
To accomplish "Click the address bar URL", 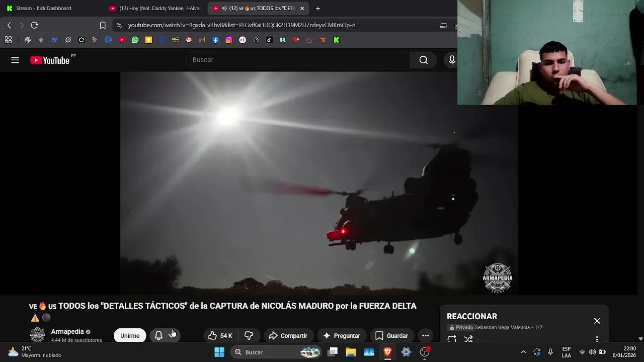I will coord(242,25).
